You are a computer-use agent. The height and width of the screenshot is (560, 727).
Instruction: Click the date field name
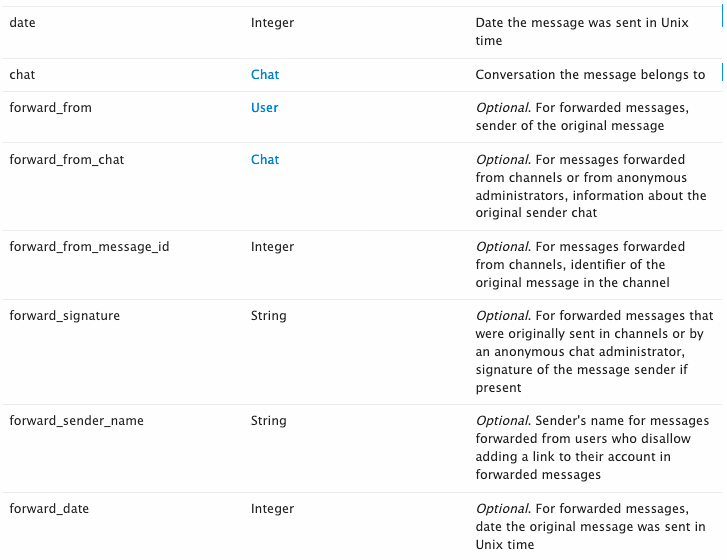point(23,23)
